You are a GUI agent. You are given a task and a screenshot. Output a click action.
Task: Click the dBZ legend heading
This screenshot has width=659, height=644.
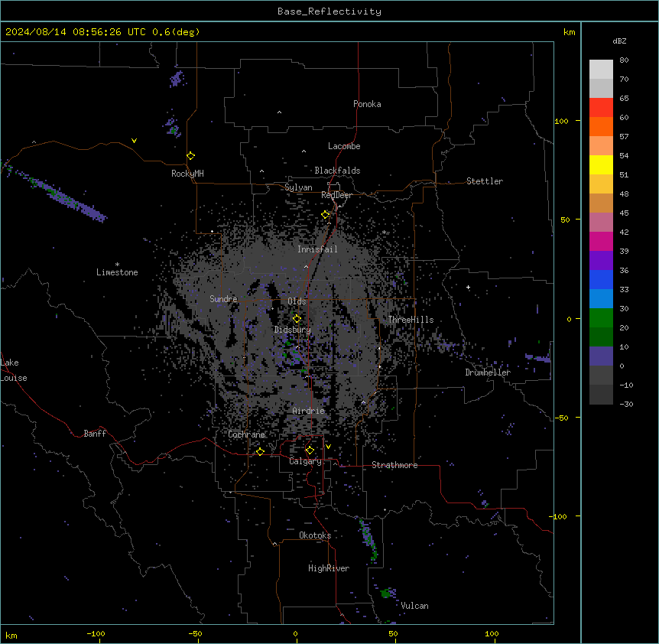click(x=619, y=41)
